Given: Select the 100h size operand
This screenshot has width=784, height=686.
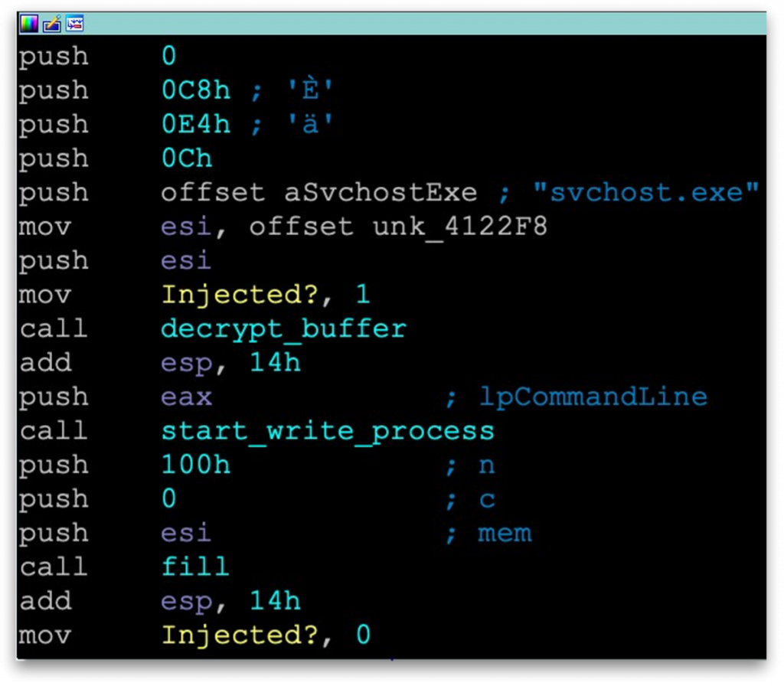Looking at the screenshot, I should coord(195,465).
